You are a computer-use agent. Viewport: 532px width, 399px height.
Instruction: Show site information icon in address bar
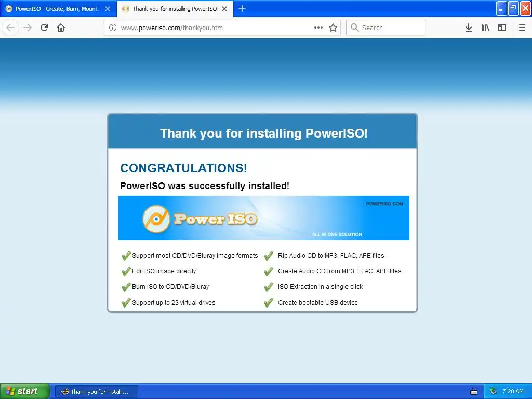(113, 28)
